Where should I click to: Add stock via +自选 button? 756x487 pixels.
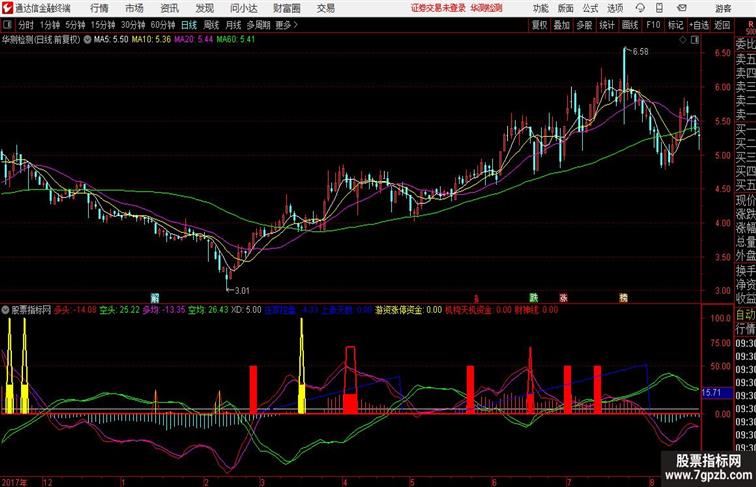tap(699, 25)
